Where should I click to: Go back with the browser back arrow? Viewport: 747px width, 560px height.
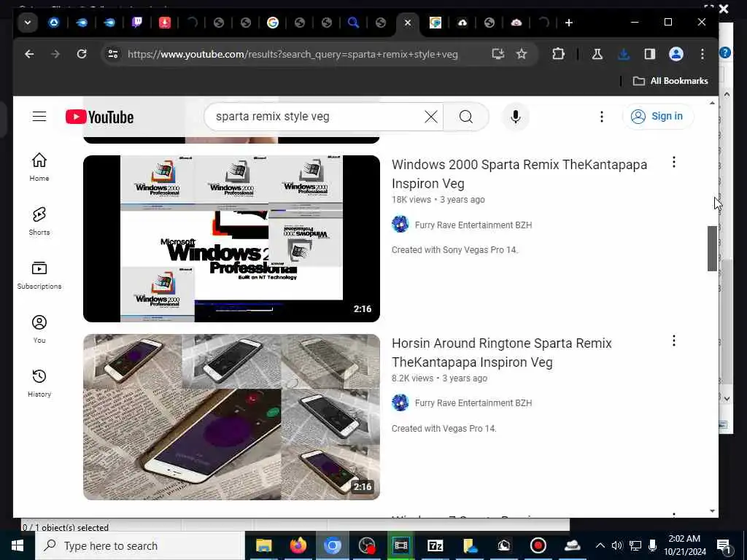(x=29, y=54)
